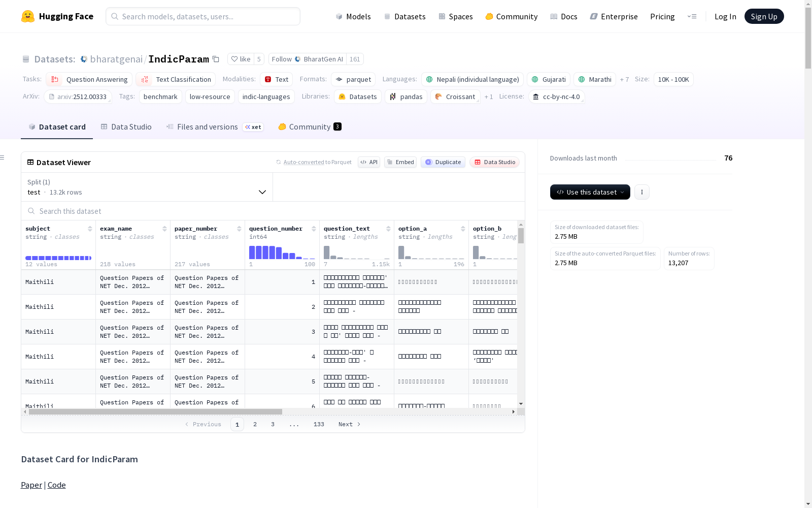812x508 pixels.
Task: Select the Nepali language tag
Action: [x=472, y=79]
